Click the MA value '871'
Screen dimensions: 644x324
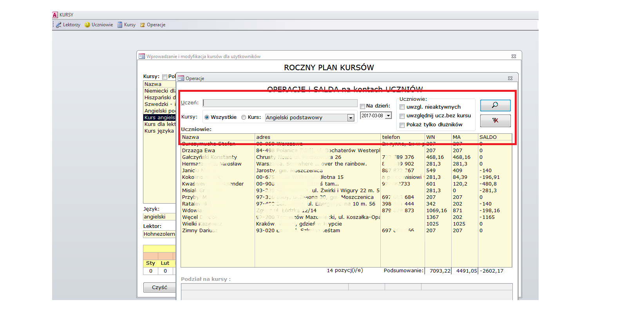click(x=458, y=211)
